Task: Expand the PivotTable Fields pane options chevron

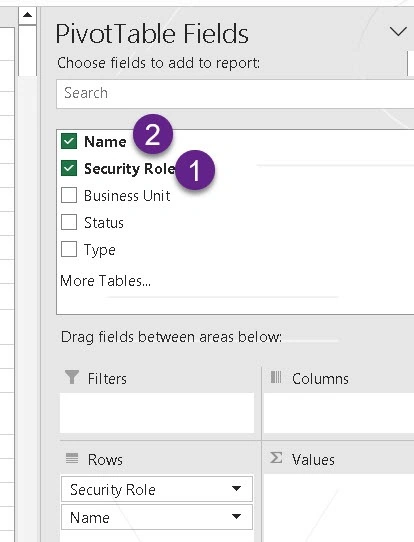Action: coord(398,32)
